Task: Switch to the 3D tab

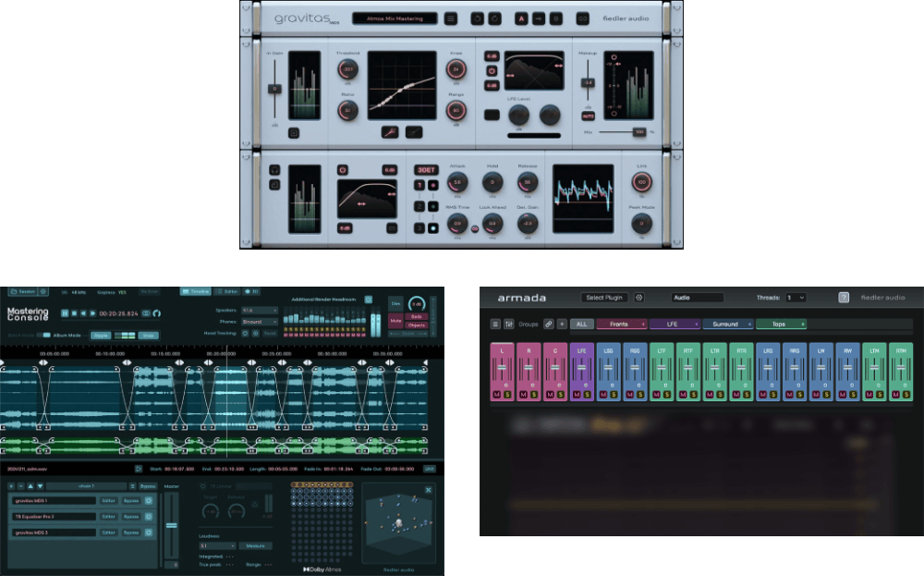Action: [x=251, y=291]
